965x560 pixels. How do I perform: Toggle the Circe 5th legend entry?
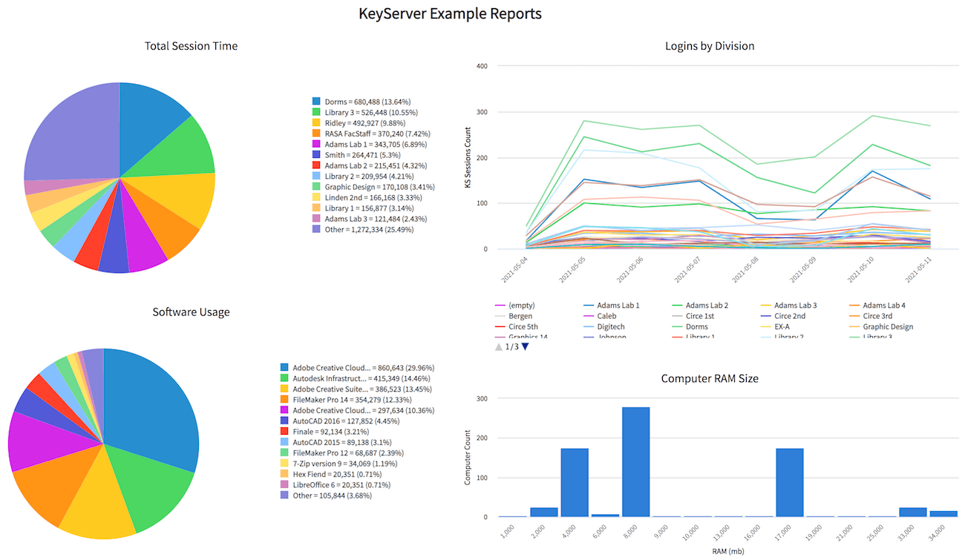pyautogui.click(x=523, y=326)
